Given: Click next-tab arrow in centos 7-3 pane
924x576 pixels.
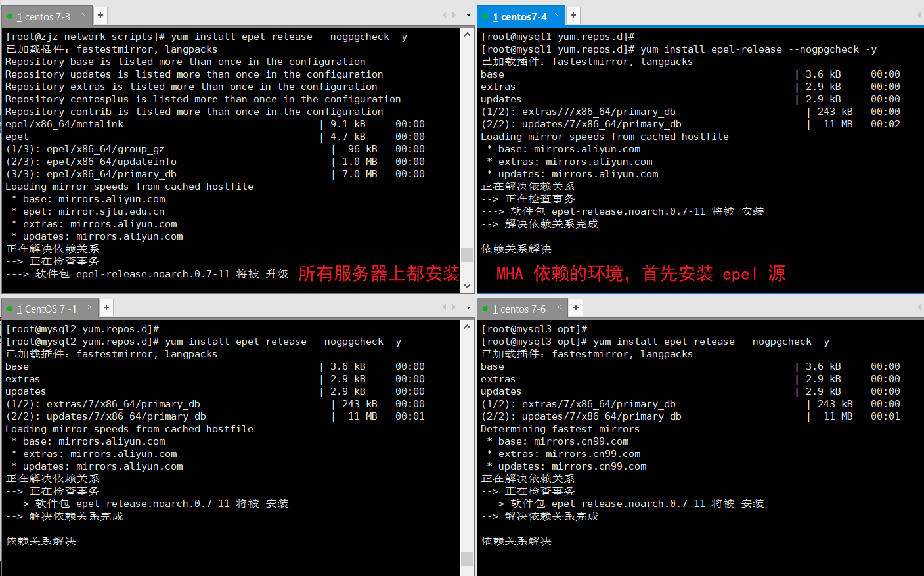Looking at the screenshot, I should (x=454, y=14).
